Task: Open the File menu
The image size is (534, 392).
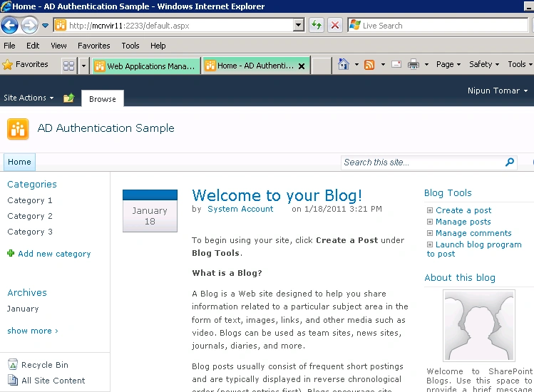Action: click(9, 46)
